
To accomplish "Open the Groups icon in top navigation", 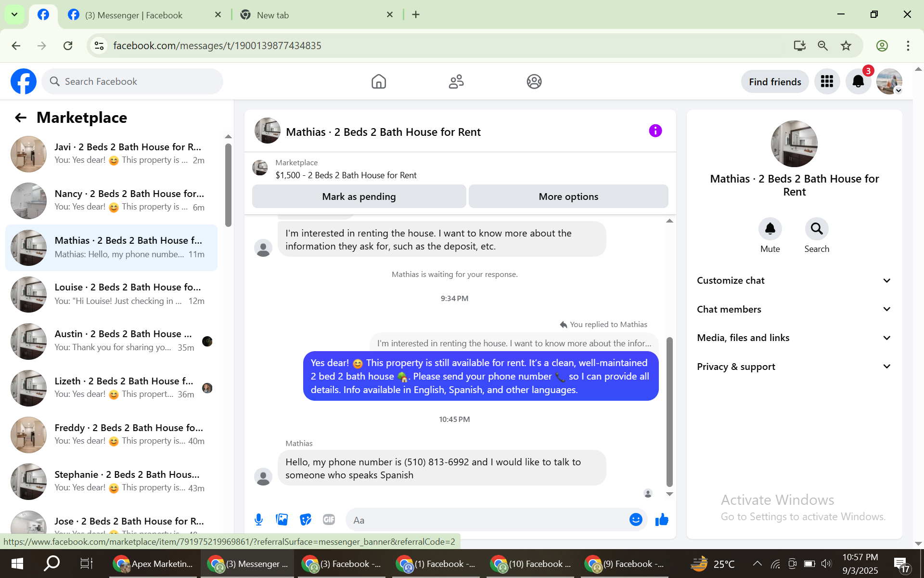I will (534, 81).
